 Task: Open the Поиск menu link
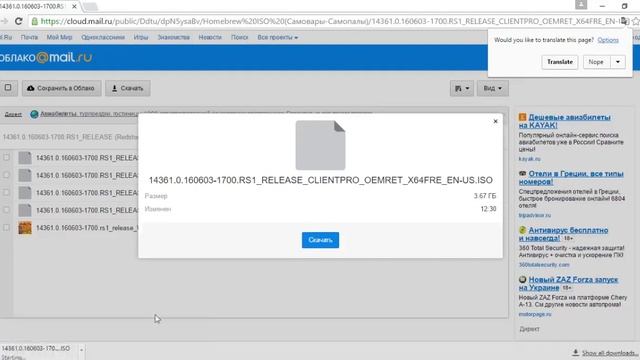(x=240, y=37)
